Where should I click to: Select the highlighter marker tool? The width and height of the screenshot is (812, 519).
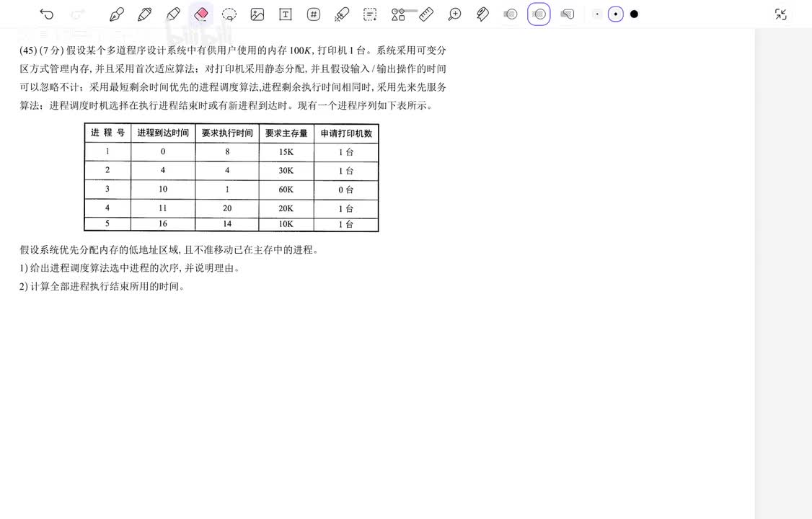click(173, 14)
